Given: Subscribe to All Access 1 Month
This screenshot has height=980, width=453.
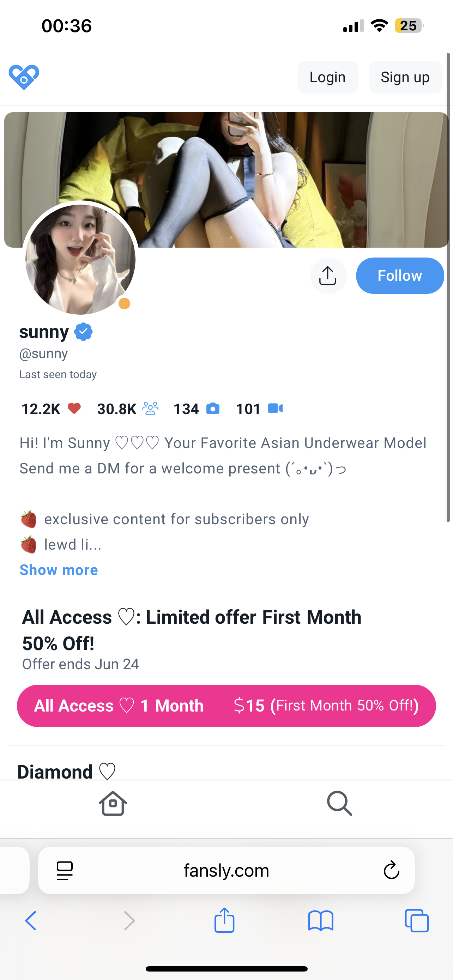Looking at the screenshot, I should tap(226, 706).
